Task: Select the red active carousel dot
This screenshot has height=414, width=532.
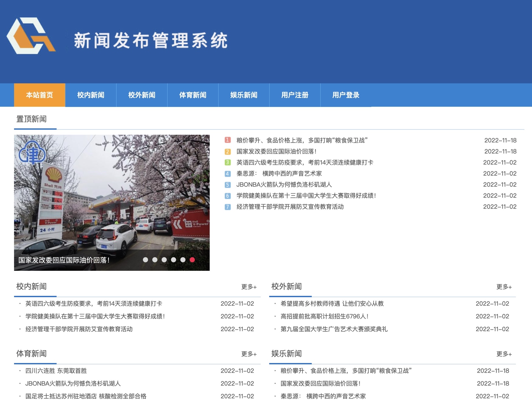Action: 192,260
